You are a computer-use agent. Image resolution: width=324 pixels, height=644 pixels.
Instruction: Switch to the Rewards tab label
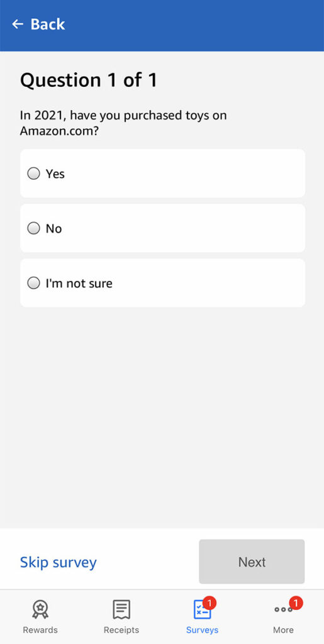tap(40, 630)
